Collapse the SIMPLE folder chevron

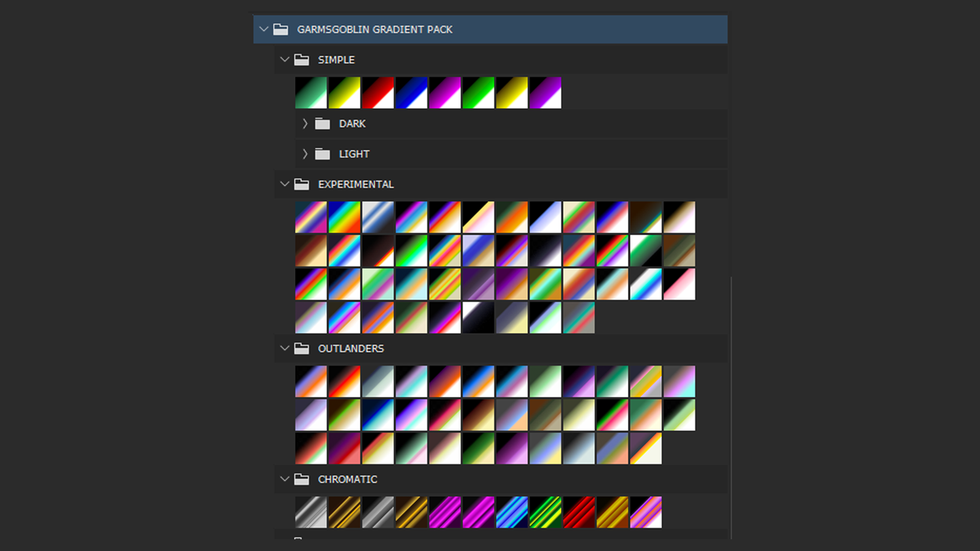pyautogui.click(x=285, y=59)
